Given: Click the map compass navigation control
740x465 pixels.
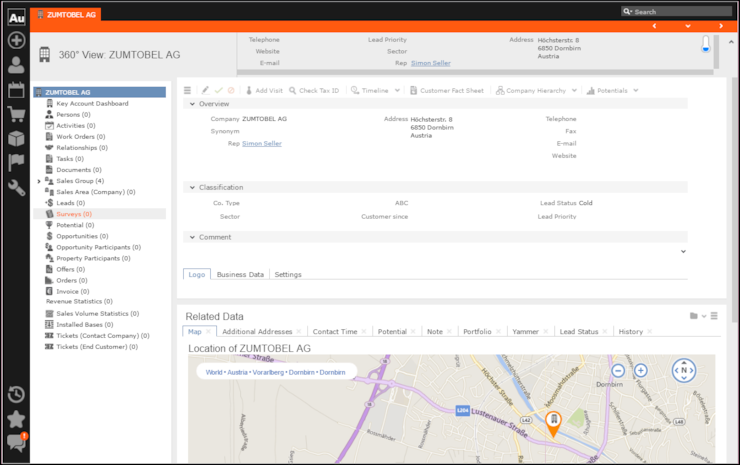Looking at the screenshot, I should coord(684,371).
